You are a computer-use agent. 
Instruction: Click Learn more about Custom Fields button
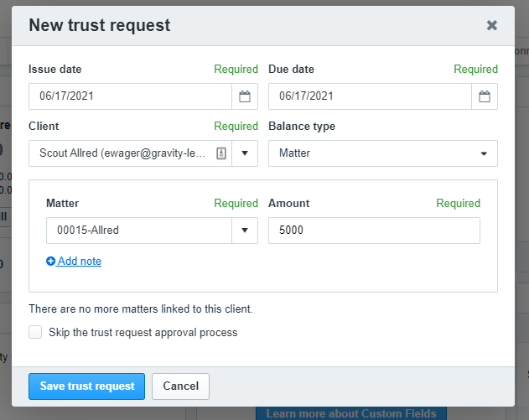pyautogui.click(x=351, y=413)
